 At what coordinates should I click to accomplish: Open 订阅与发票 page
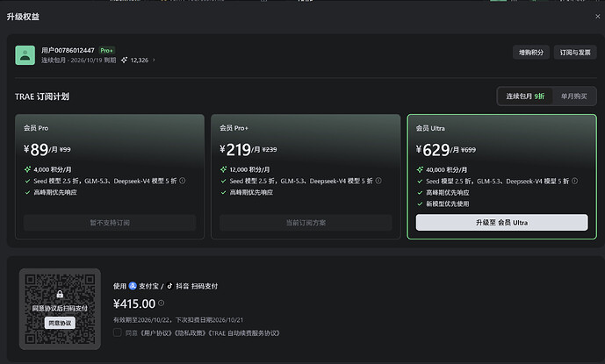click(x=575, y=53)
